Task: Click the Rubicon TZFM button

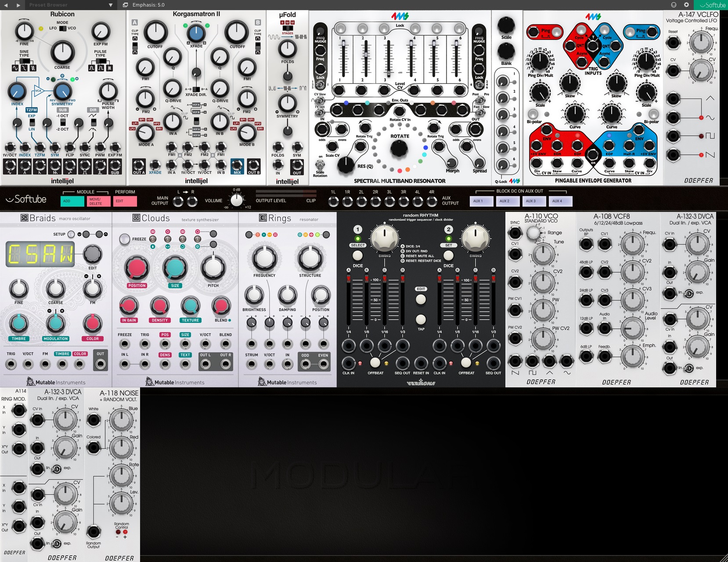Action: point(32,110)
